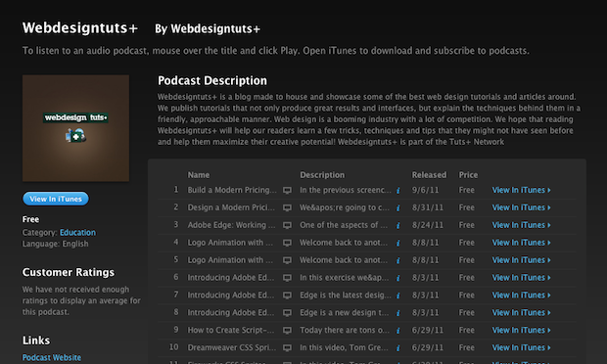This screenshot has height=364, width=607.
Task: Select episode title 'Build a Modern Pricing...'
Action: (232, 190)
